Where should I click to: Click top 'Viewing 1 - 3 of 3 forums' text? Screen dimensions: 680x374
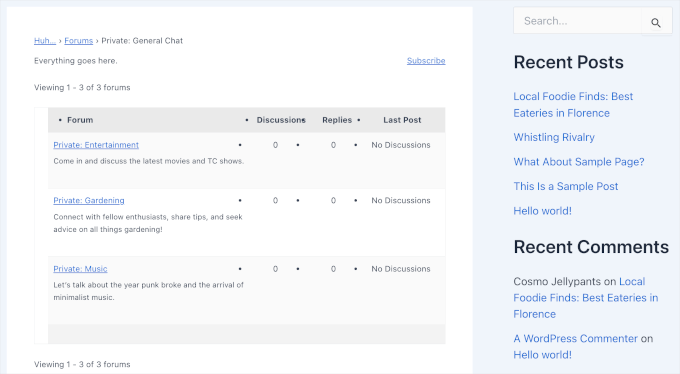click(x=82, y=88)
